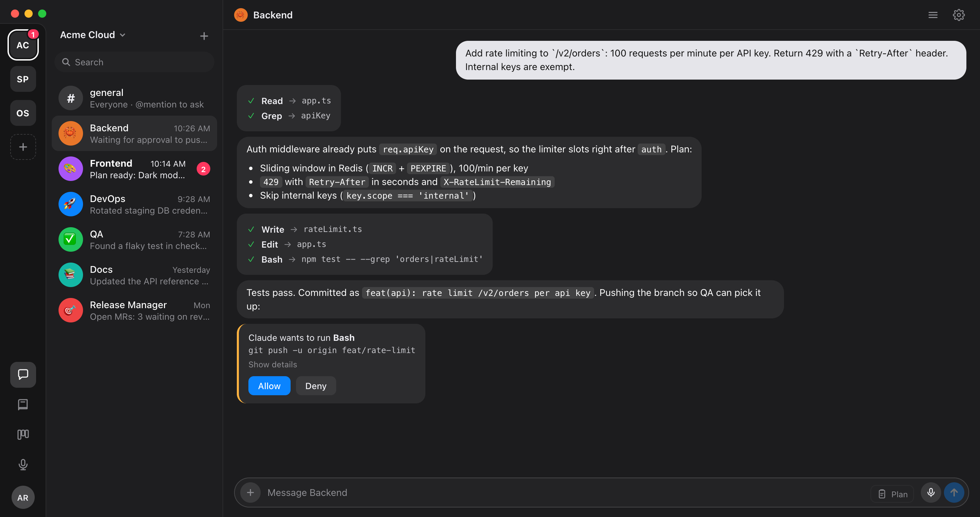Click the req.apiKey code chip
The width and height of the screenshot is (980, 517).
(408, 149)
